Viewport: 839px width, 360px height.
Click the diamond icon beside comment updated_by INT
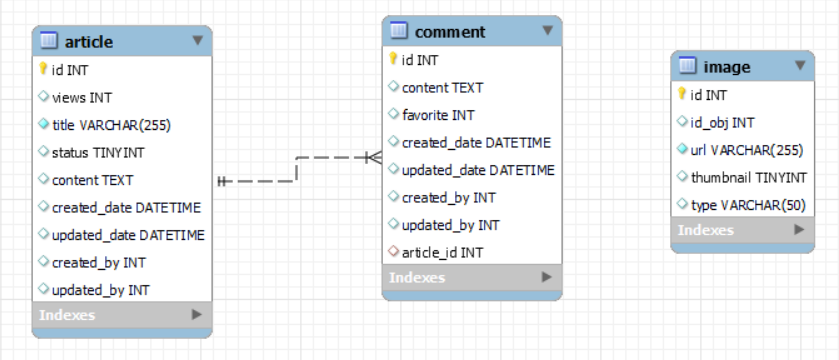click(x=393, y=224)
